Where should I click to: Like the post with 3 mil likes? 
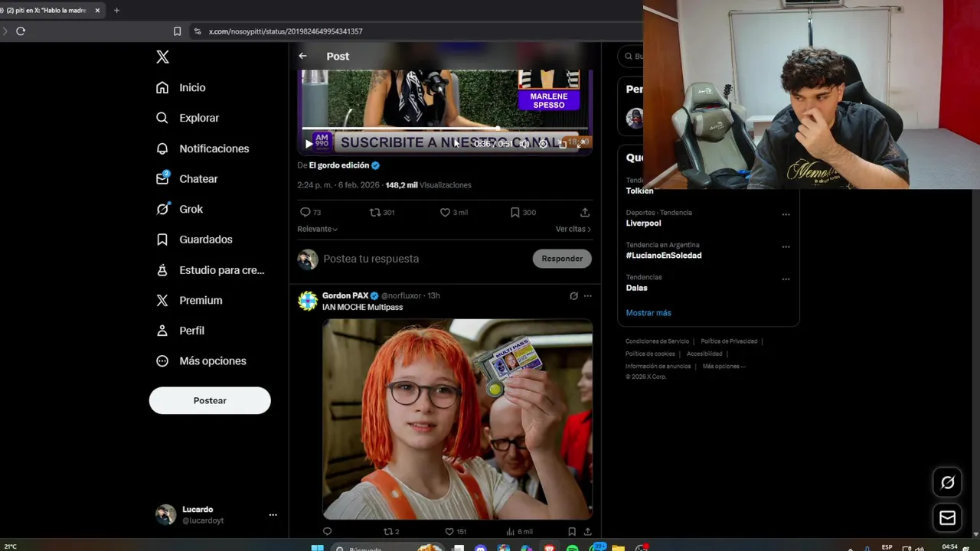445,212
